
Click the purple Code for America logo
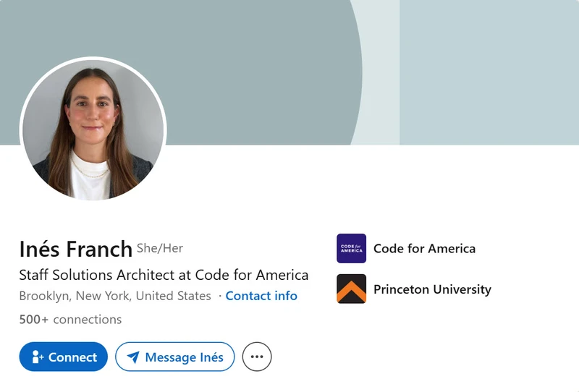[352, 248]
